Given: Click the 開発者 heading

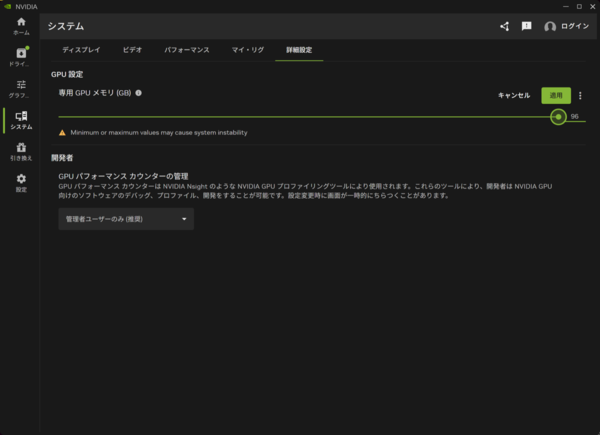Looking at the screenshot, I should click(62, 158).
